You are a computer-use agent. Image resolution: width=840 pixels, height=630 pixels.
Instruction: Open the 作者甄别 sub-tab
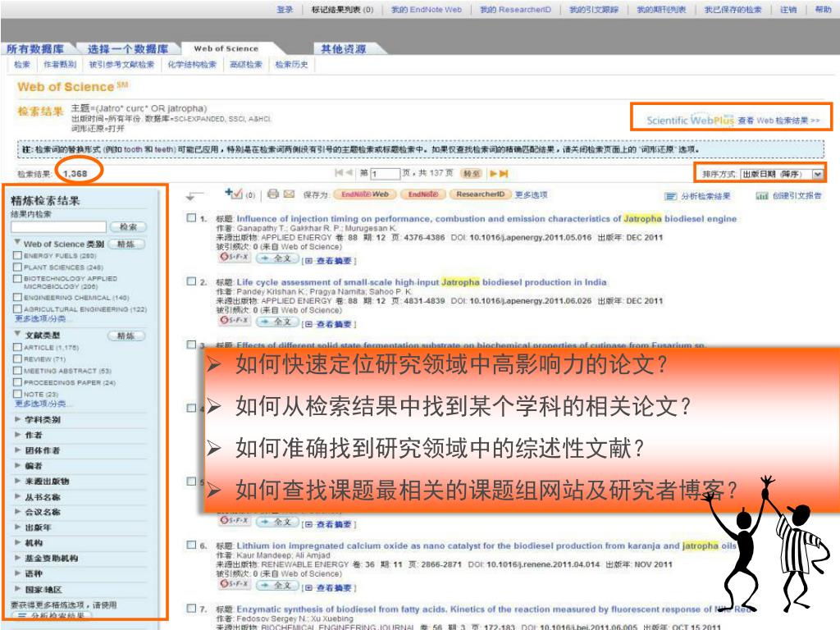(x=59, y=64)
